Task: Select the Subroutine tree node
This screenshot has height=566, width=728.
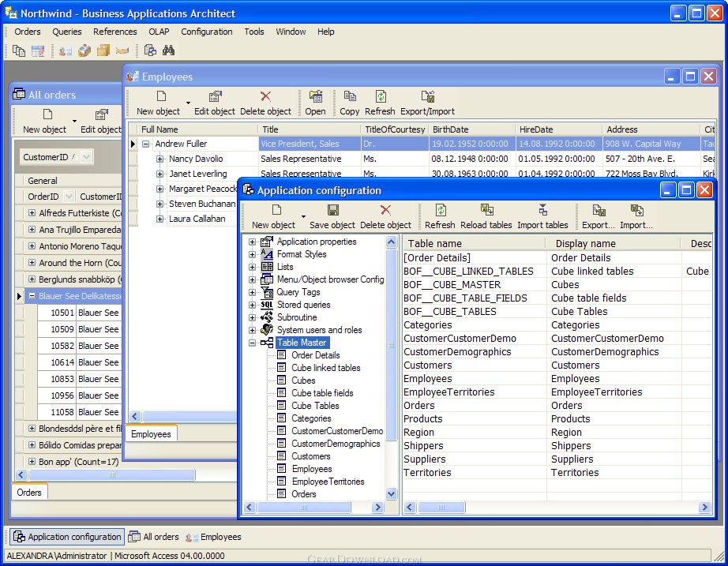Action: pyautogui.click(x=297, y=317)
